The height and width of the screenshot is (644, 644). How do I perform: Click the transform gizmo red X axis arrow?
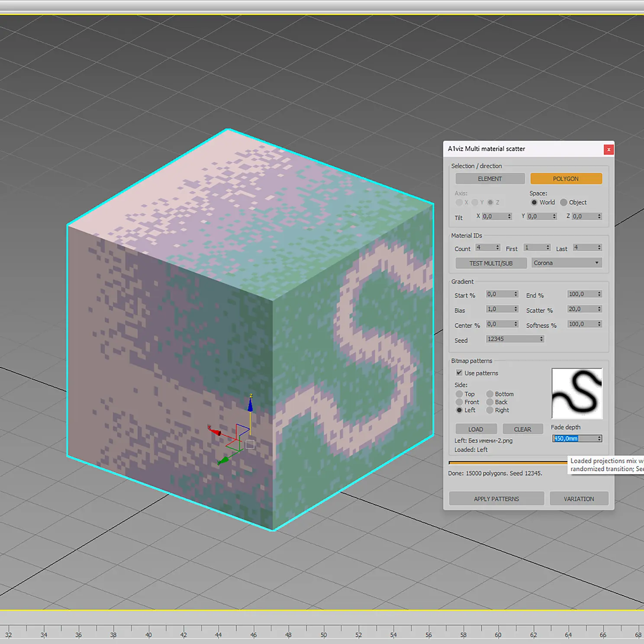click(214, 431)
